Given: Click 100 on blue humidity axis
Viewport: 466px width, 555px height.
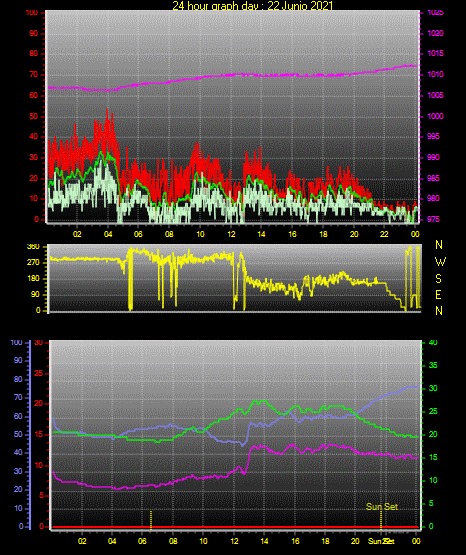Looking at the screenshot, I should click(x=17, y=342).
